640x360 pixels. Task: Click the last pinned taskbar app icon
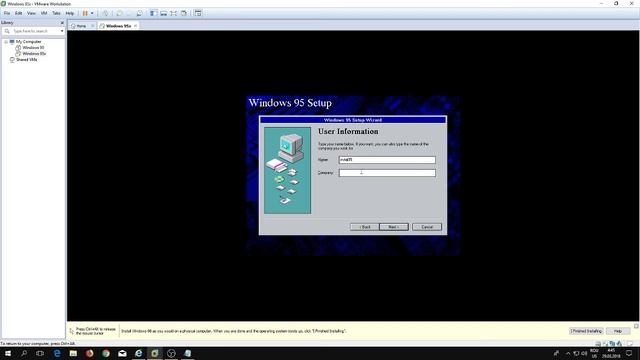[187, 353]
